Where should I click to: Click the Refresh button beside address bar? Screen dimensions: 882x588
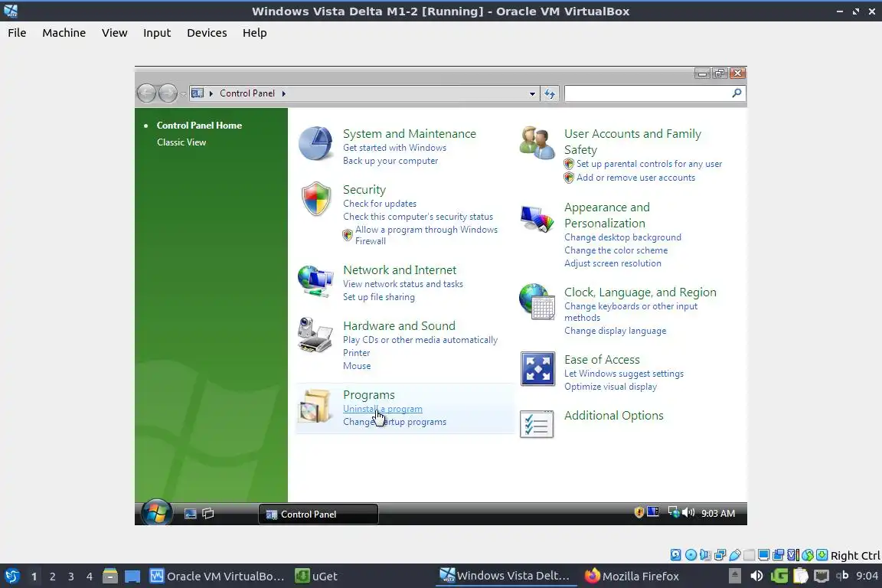[550, 93]
